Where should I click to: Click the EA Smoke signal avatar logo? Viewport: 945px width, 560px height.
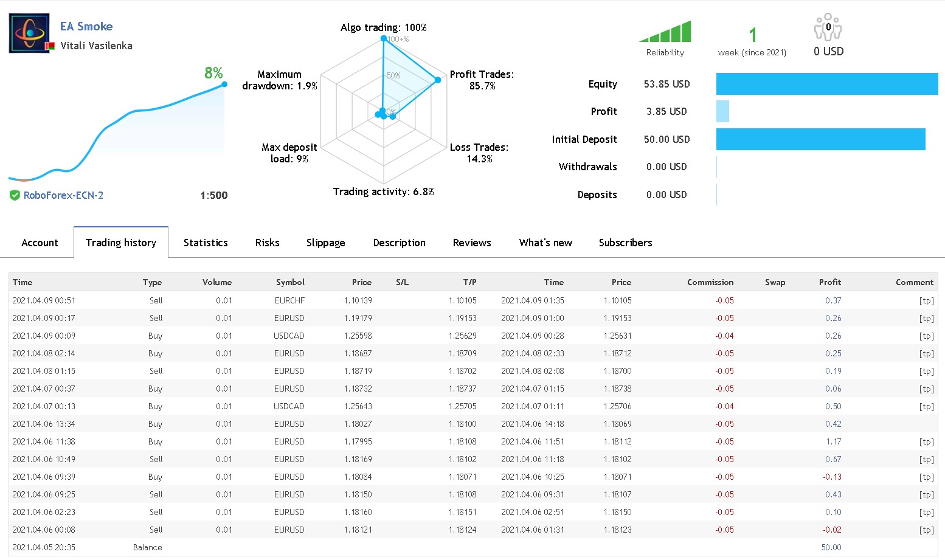29,33
